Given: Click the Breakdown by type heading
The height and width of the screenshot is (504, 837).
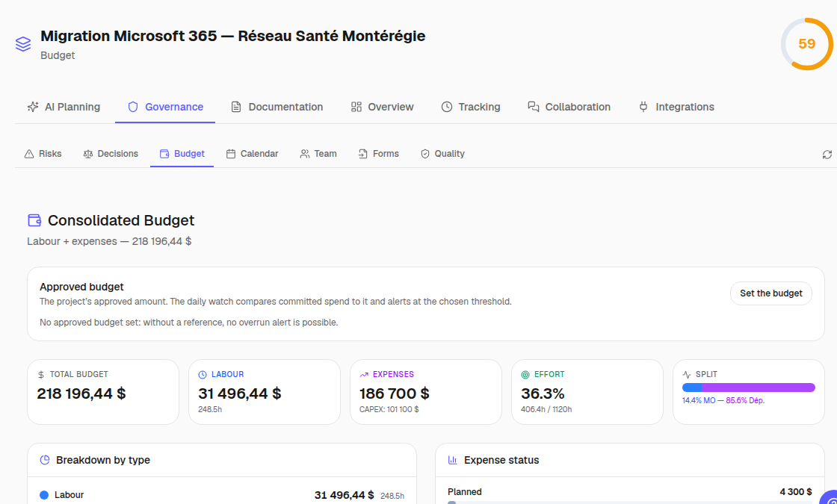Looking at the screenshot, I should [103, 460].
